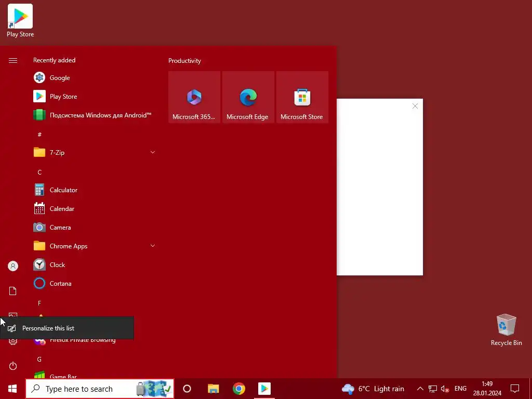Open the Camera app
Viewport: 532px width, 399px height.
(95, 228)
